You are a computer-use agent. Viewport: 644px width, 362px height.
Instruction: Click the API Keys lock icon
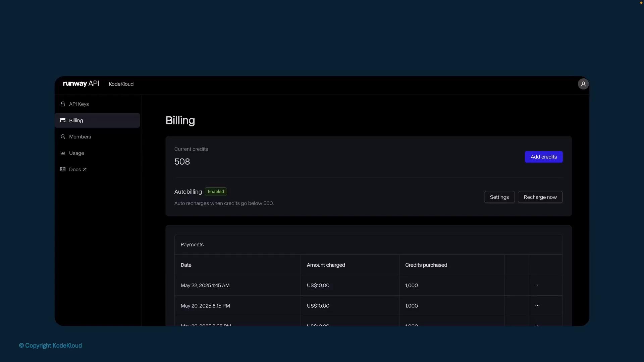[x=63, y=104]
